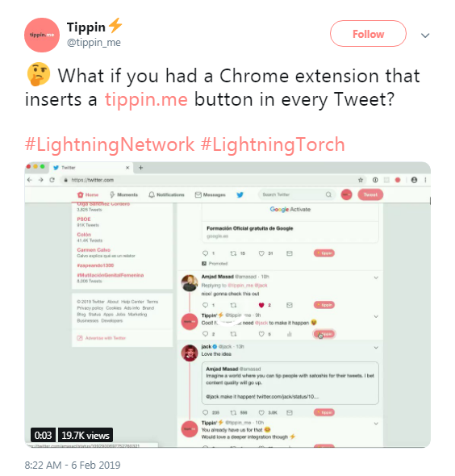Open the Notifications tab with bell icon
Screen dimensions: 455x476
tap(166, 194)
